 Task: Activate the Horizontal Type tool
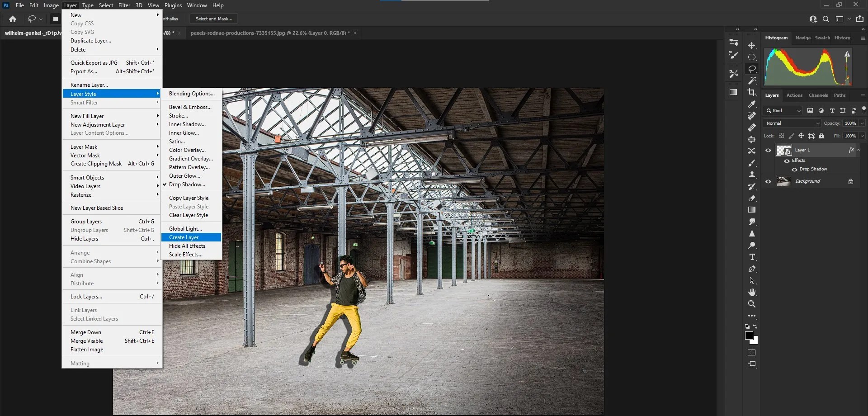pos(751,256)
